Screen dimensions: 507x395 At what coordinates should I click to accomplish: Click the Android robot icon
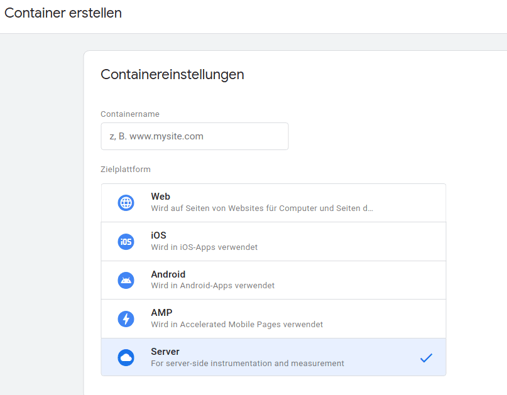click(x=126, y=280)
